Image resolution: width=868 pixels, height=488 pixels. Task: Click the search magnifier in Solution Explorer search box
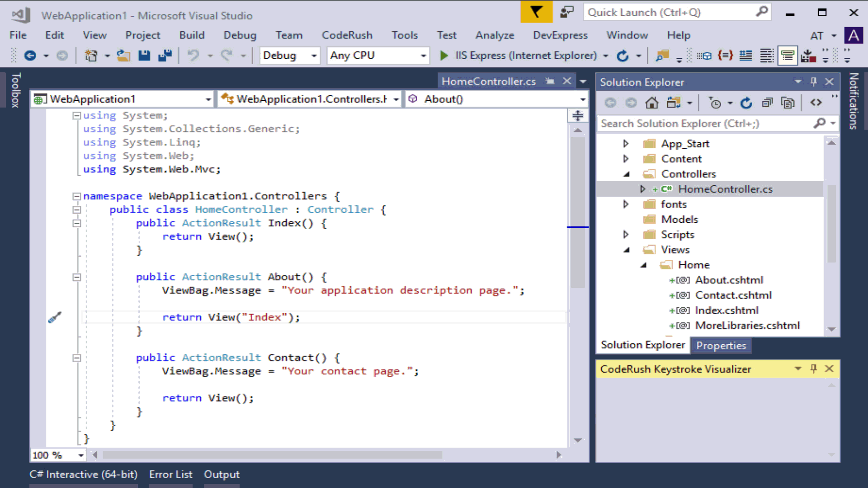click(x=819, y=123)
